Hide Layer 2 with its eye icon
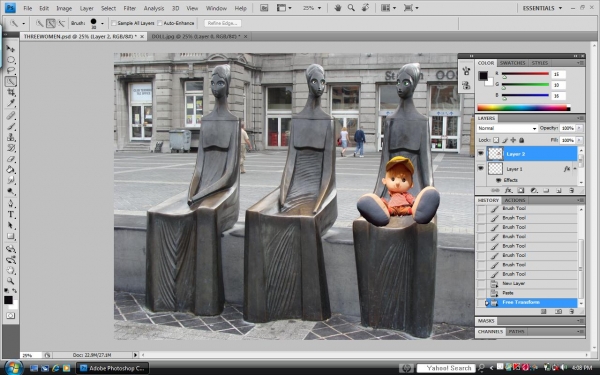This screenshot has width=600, height=375. click(x=481, y=153)
